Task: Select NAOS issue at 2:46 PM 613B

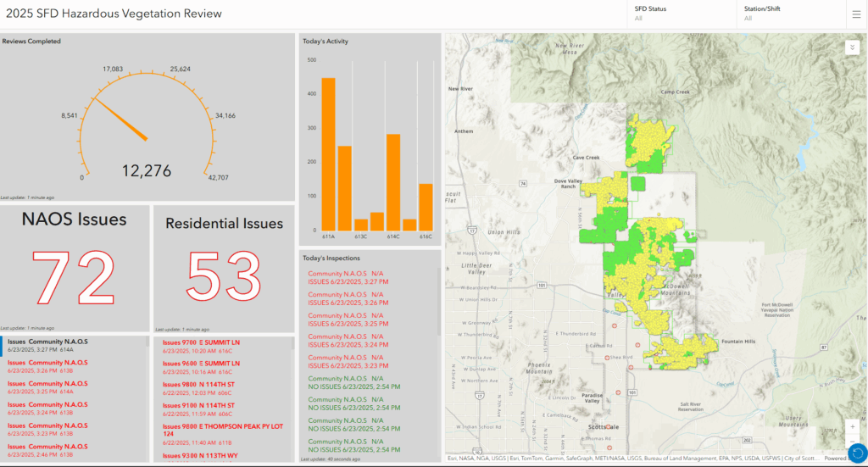Action: (75, 450)
